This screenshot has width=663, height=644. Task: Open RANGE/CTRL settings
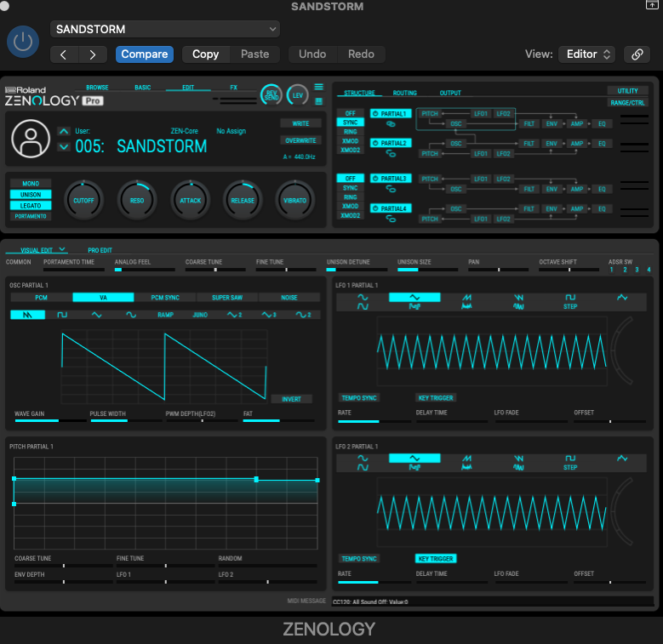(x=627, y=103)
